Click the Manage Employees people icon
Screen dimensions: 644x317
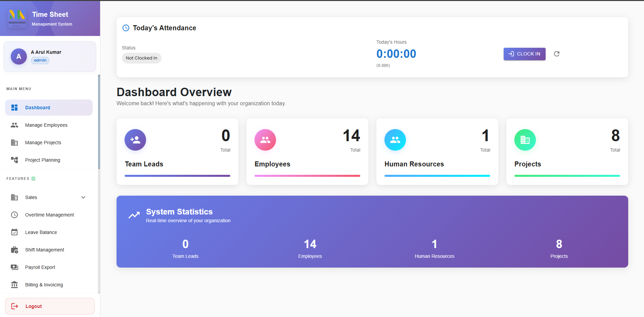click(x=14, y=125)
